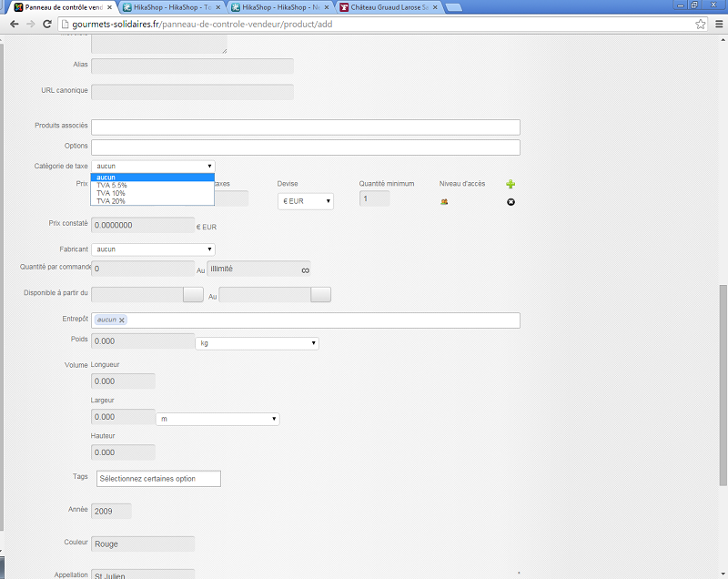Close the Panneau de contrôle tab
Viewport: 728px width, 579px height.
[109, 7]
